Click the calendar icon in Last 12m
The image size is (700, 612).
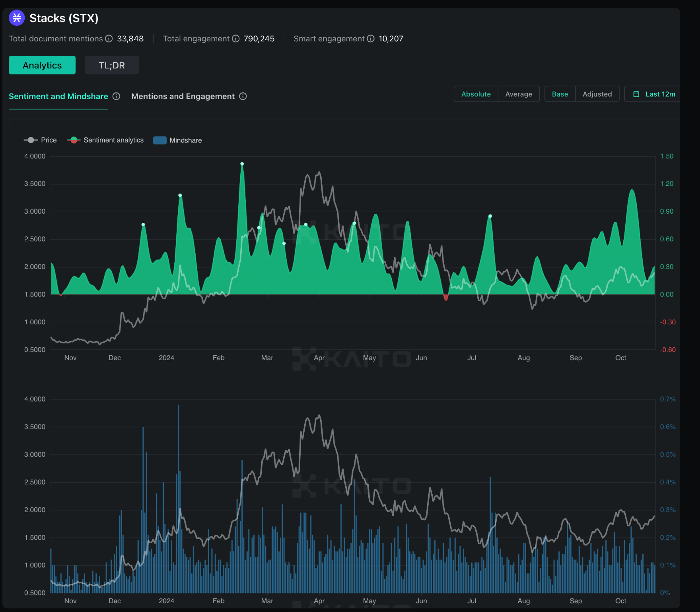636,94
